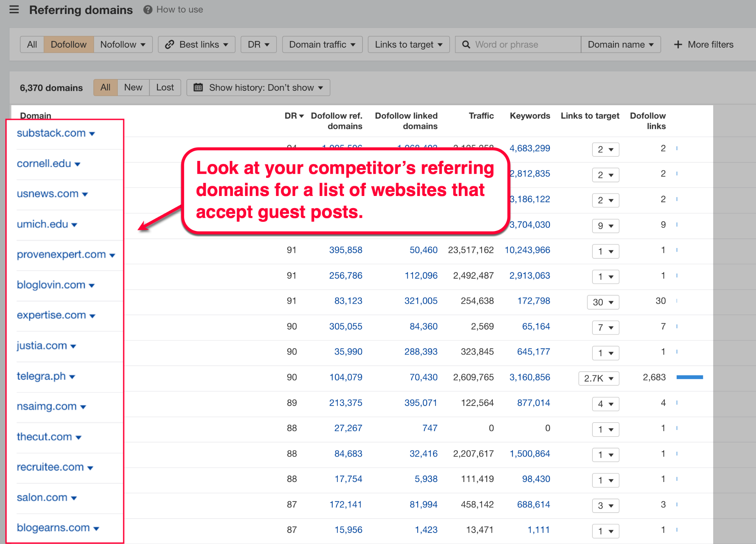Viewport: 756px width, 544px height.
Task: Click the 104,079 dofollow ref. domains value
Action: tap(346, 378)
